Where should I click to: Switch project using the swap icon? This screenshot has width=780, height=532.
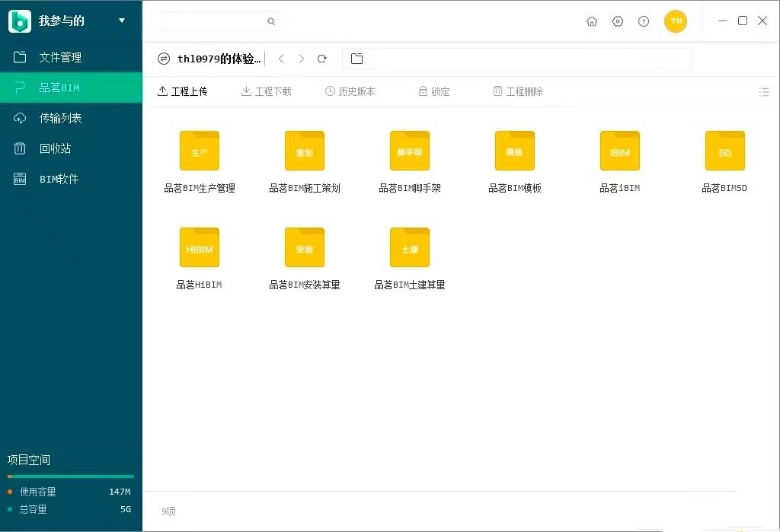164,59
